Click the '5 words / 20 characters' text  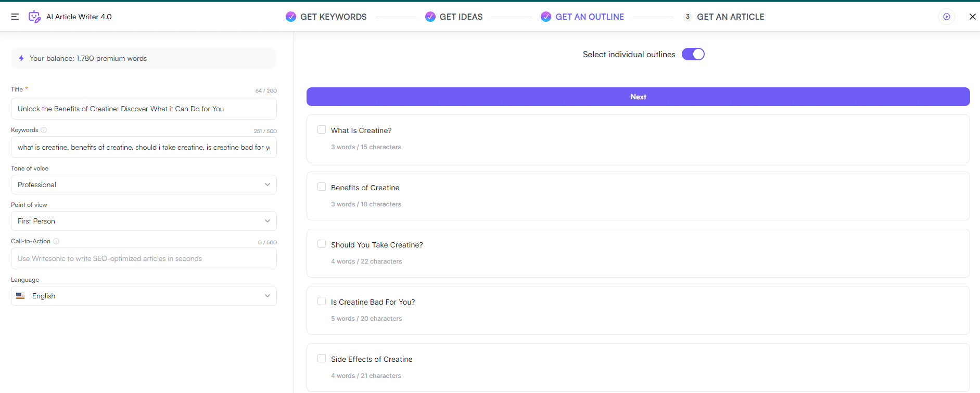click(366, 319)
